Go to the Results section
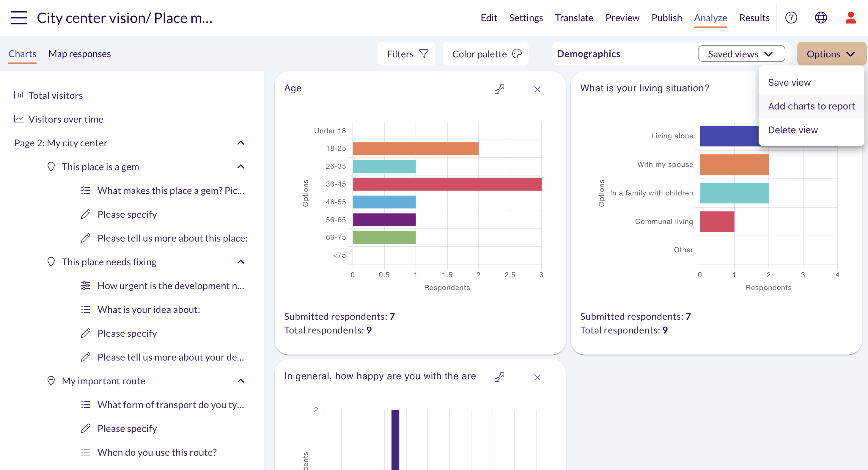 (x=754, y=18)
